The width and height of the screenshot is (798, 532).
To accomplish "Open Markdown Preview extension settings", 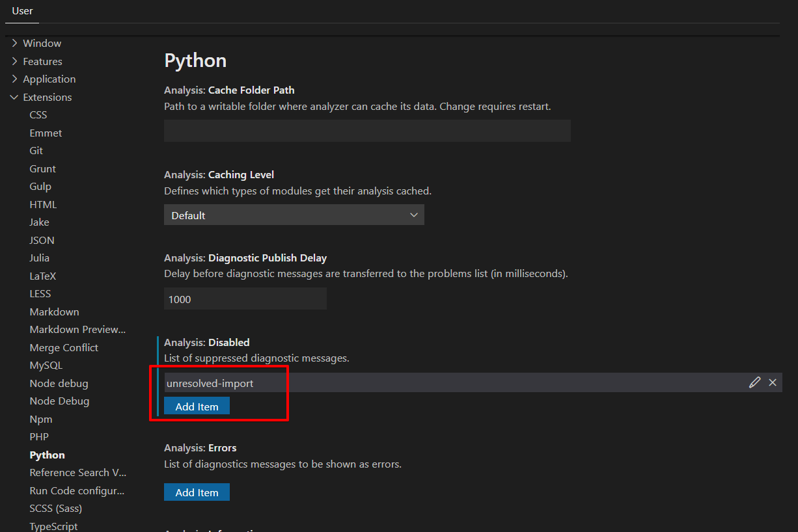I will (x=77, y=330).
